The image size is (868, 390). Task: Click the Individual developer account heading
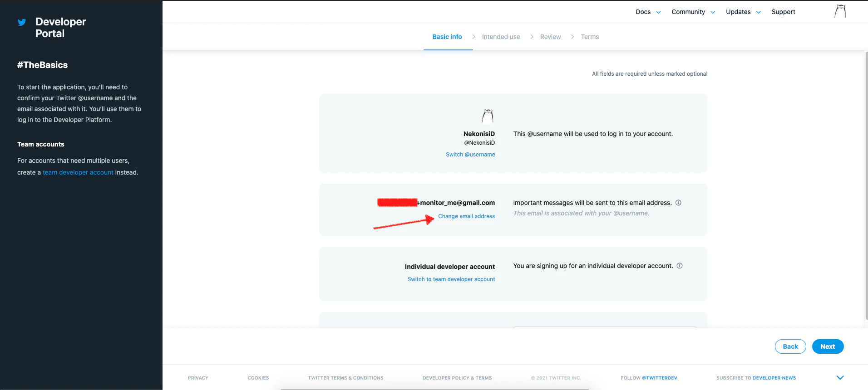(450, 267)
